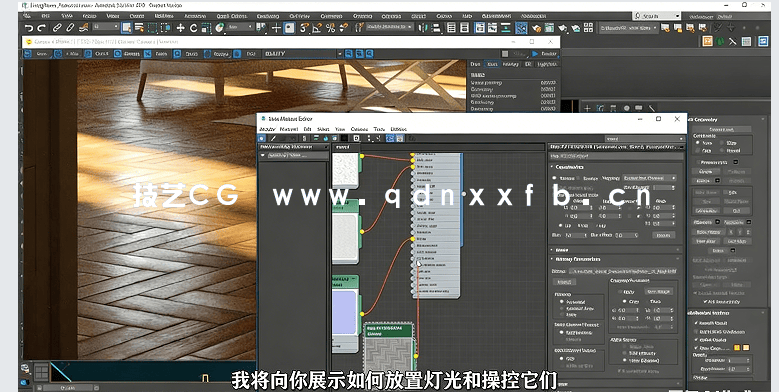The height and width of the screenshot is (392, 779).
Task: Click the Align tool icon
Action: [x=437, y=28]
